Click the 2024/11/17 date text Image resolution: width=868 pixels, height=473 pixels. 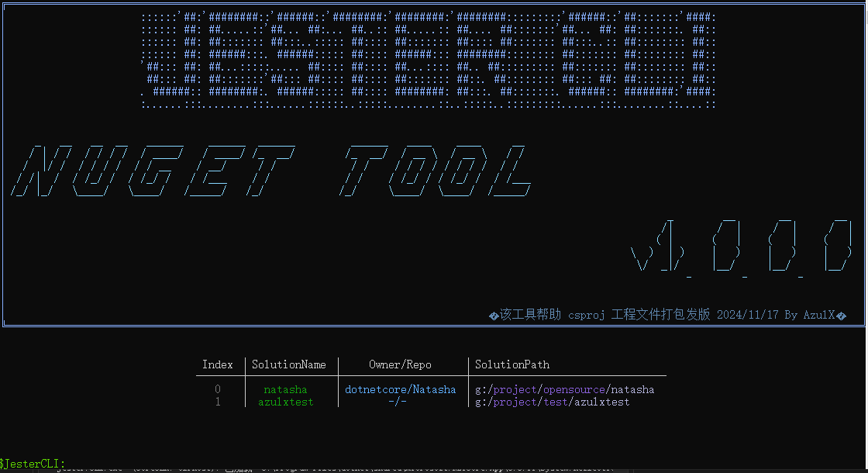coord(748,315)
